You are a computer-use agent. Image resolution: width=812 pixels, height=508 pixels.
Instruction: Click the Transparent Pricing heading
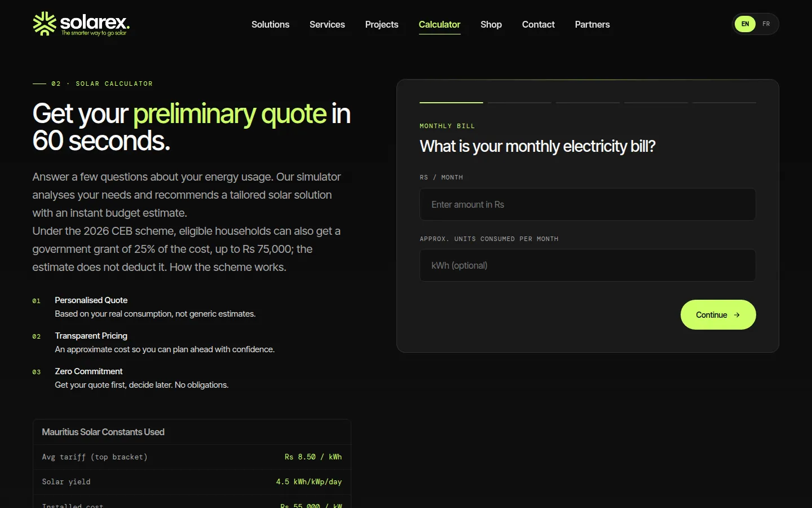91,336
